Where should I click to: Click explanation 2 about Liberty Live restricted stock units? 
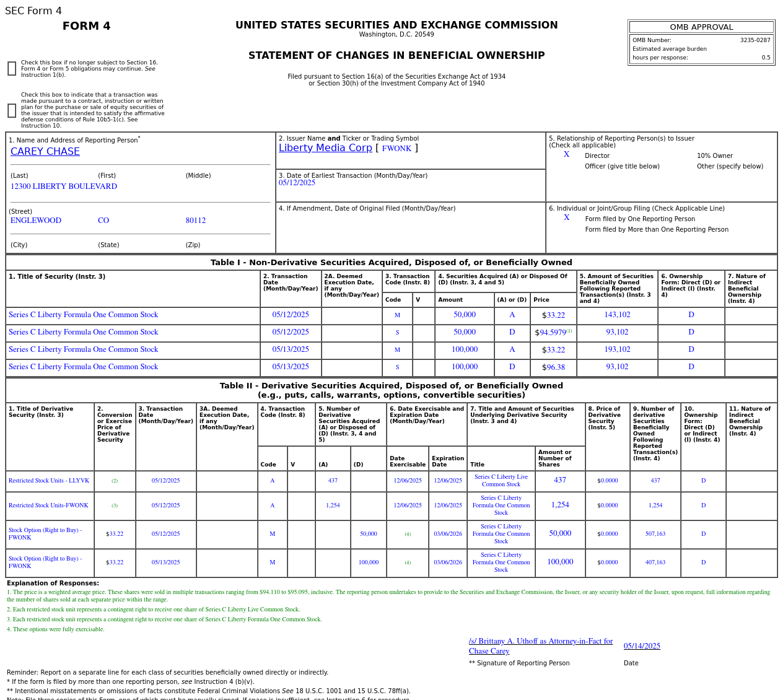(x=154, y=610)
